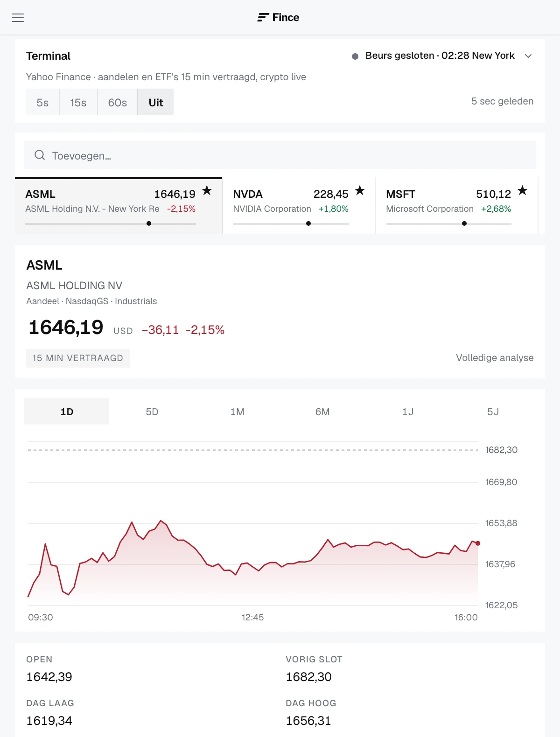Click the market status dot indicator
The height and width of the screenshot is (737, 560).
(x=355, y=56)
